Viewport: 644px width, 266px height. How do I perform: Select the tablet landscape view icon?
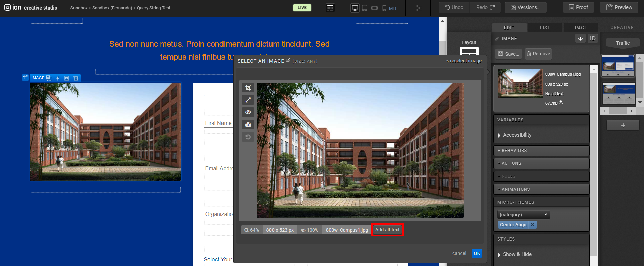(x=375, y=8)
